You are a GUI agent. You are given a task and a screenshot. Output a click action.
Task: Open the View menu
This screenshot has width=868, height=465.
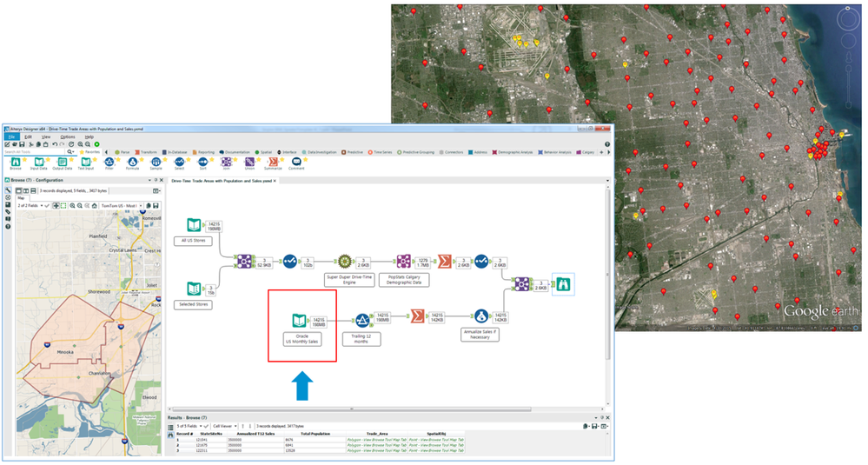[46, 136]
